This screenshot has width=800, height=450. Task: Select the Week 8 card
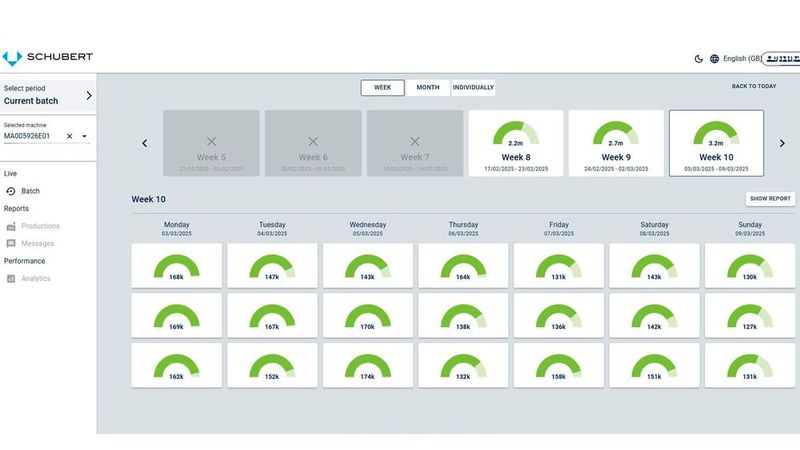(x=515, y=143)
